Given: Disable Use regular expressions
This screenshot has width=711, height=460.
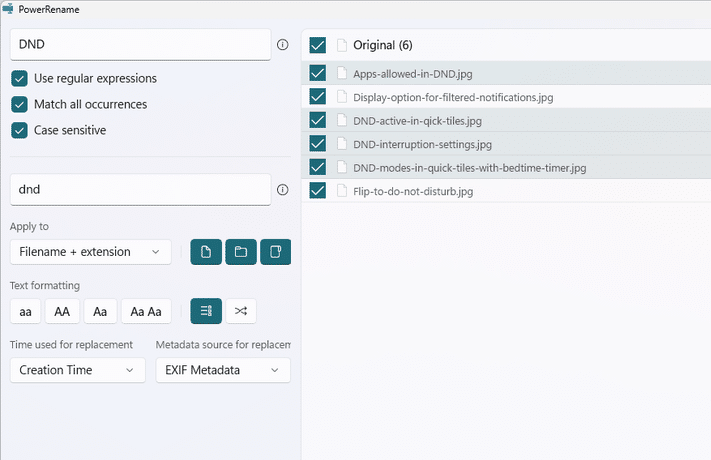Looking at the screenshot, I should [19, 78].
